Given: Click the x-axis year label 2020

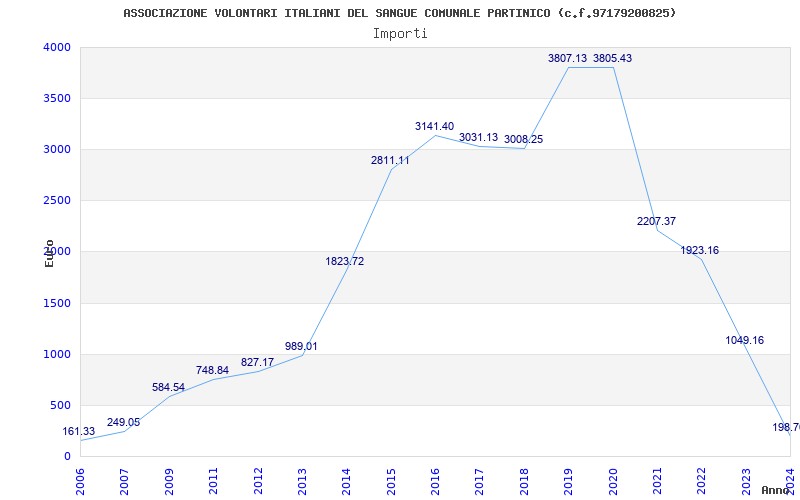Looking at the screenshot, I should click(613, 481).
